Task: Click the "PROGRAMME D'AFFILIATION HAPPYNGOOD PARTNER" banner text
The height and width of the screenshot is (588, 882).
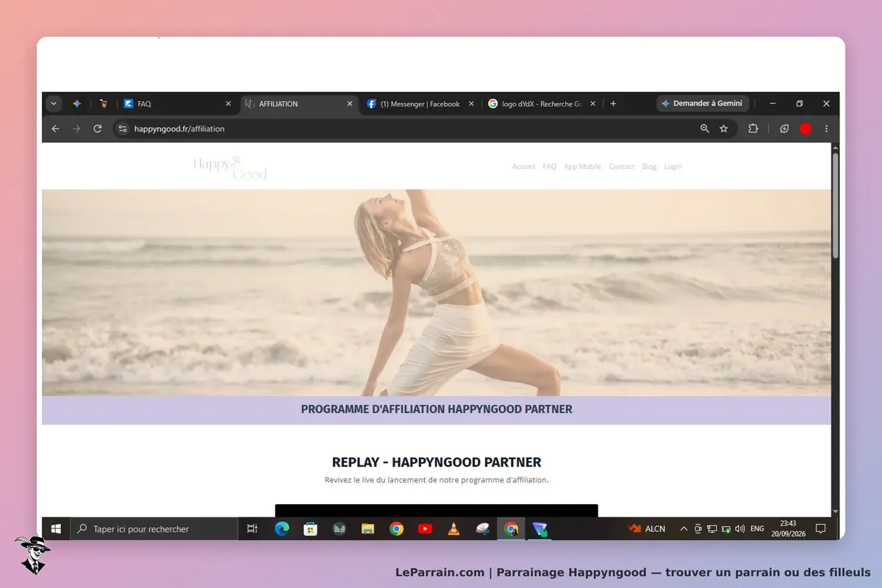Action: 437,409
